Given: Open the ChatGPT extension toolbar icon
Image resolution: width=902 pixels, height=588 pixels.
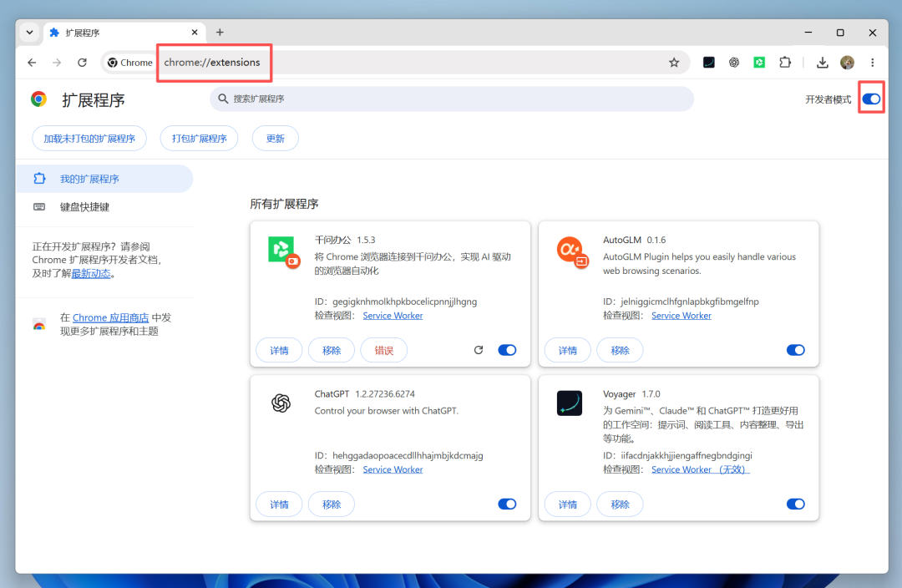Looking at the screenshot, I should coord(733,62).
